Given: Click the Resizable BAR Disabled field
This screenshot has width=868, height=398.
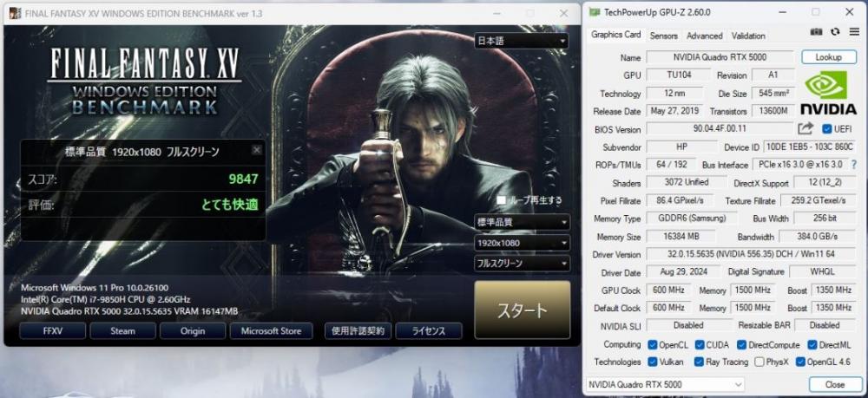Looking at the screenshot, I should 825,325.
